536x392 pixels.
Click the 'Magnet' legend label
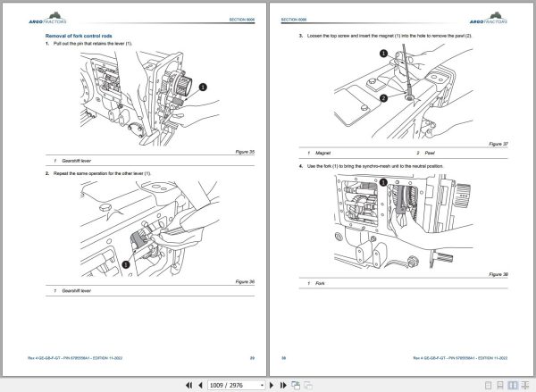pos(322,153)
